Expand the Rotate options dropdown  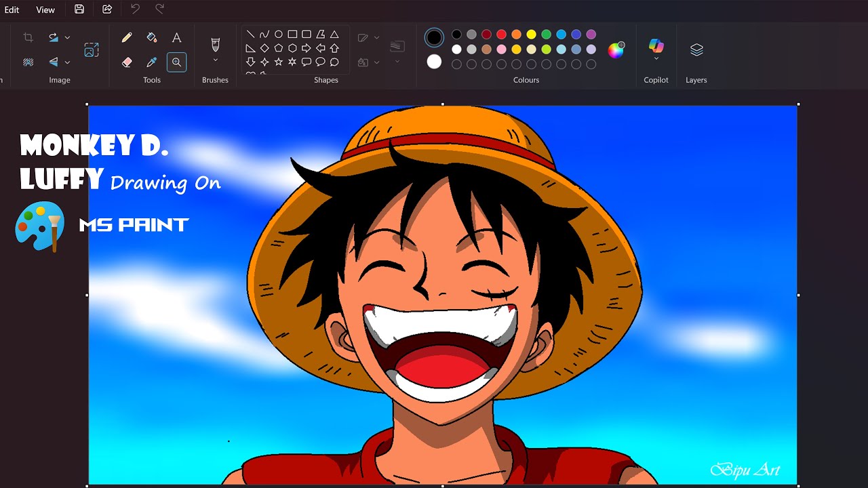point(67,38)
